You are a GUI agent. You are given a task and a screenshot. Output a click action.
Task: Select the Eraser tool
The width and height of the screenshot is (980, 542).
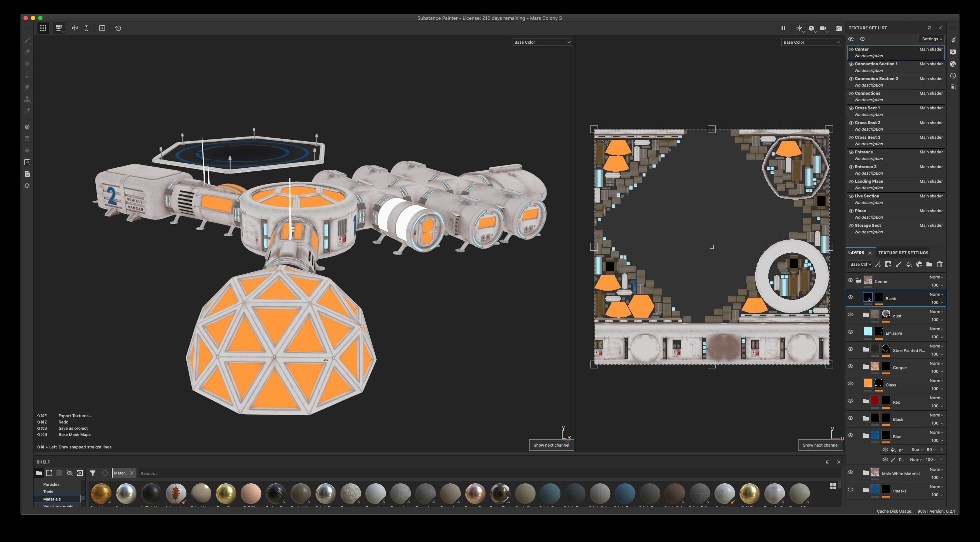27,52
